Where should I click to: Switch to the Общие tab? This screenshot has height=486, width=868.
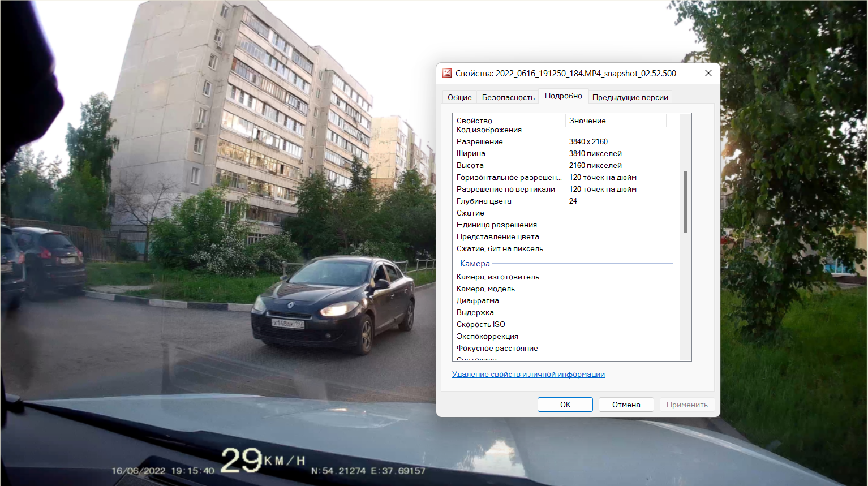[x=459, y=97]
